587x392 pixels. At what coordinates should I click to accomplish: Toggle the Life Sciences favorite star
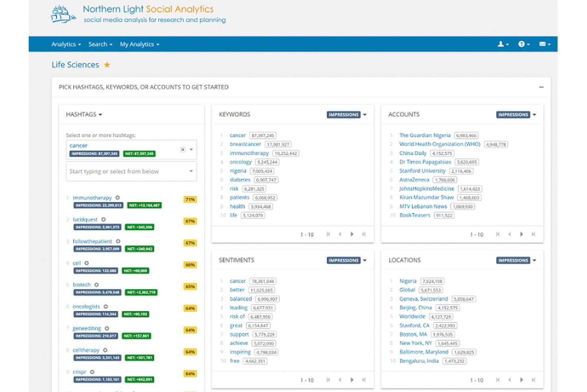pos(107,64)
